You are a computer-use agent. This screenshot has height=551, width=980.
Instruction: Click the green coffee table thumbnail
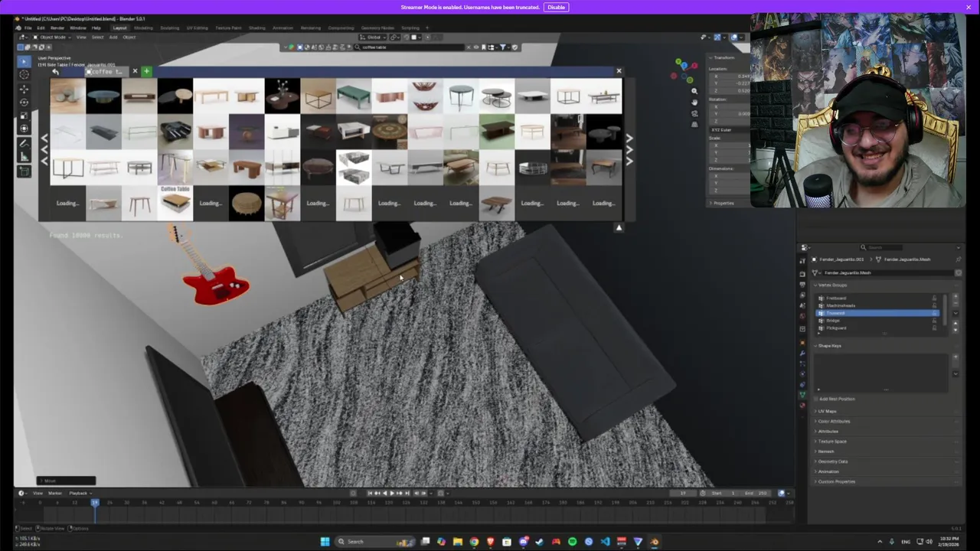tap(353, 96)
